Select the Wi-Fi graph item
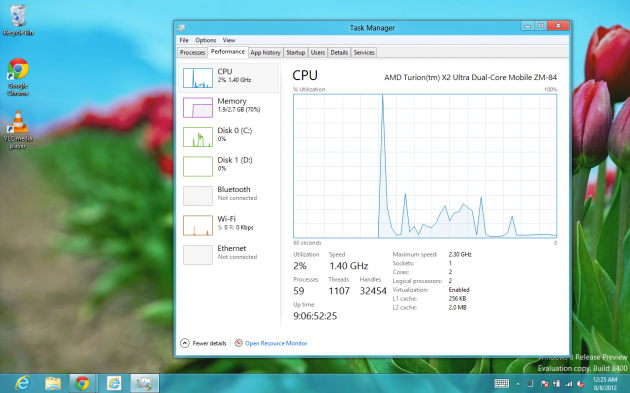The height and width of the screenshot is (393, 630). [228, 225]
